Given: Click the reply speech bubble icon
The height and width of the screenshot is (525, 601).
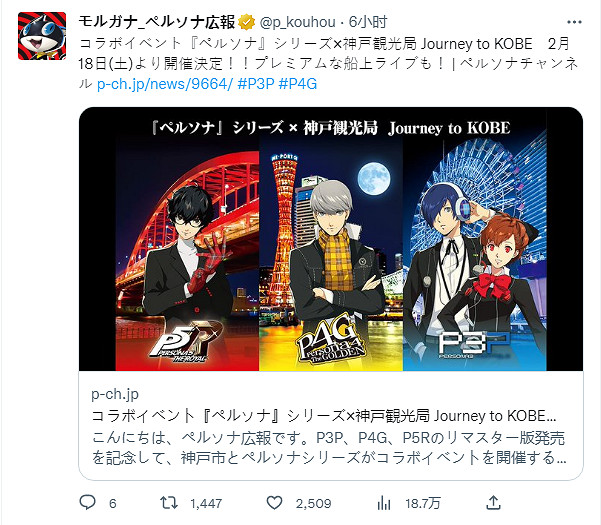Looking at the screenshot, I should point(87,502).
